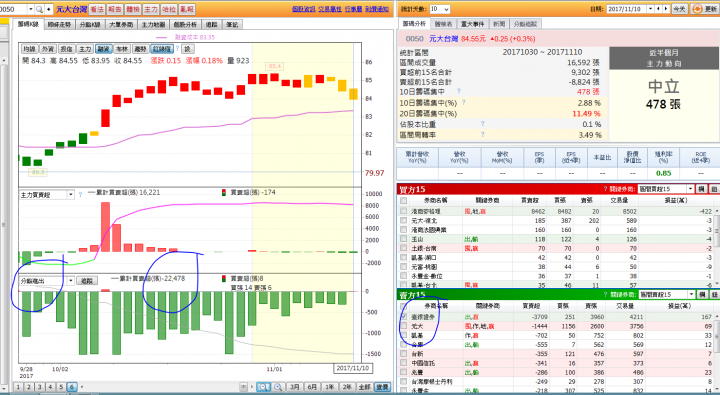The height and width of the screenshot is (395, 720).
Task: Click the help question mark beside 紅綠柱
Action: pyautogui.click(x=177, y=48)
